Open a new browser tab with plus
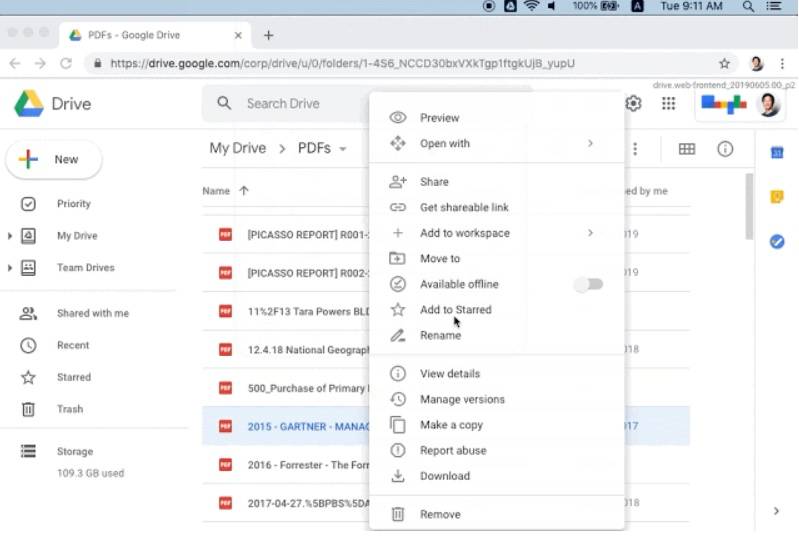This screenshot has width=799, height=537. point(269,35)
